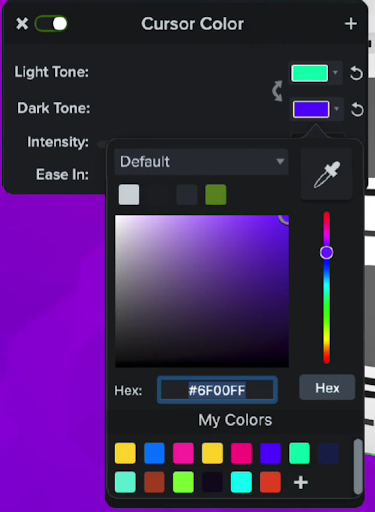Pick the first magenta pink swatch in My Colors

(x=183, y=453)
